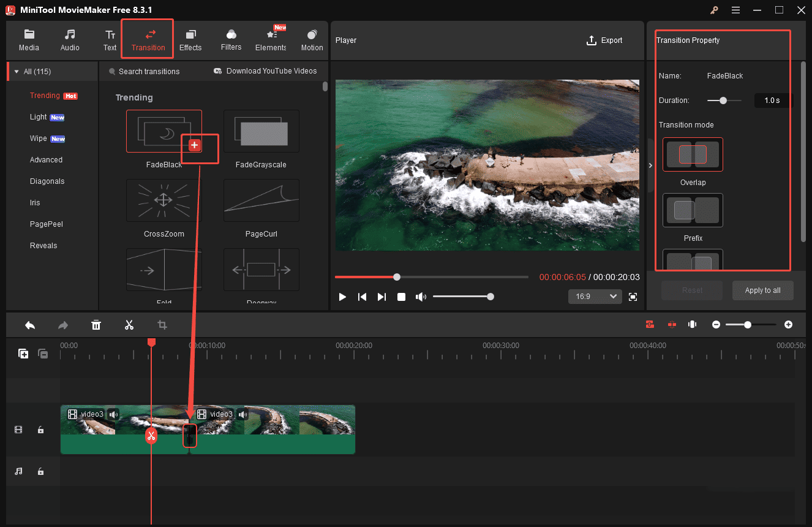Collapse the All (115) transitions list
The height and width of the screenshot is (527, 812).
(16, 71)
